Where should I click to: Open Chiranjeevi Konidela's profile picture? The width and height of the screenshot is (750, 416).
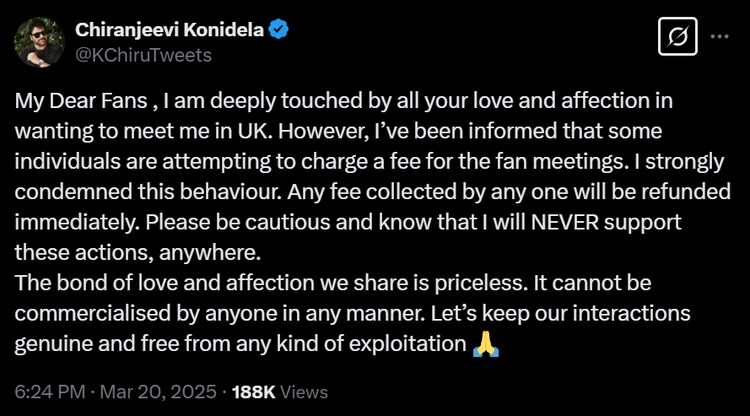[38, 41]
